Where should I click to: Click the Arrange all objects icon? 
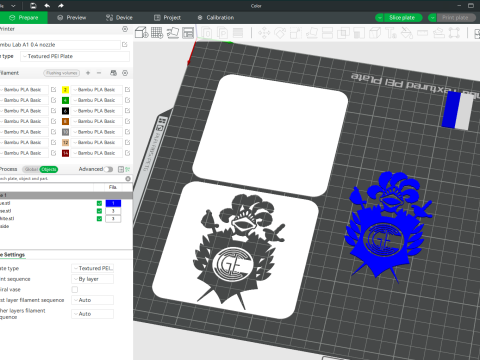188,33
